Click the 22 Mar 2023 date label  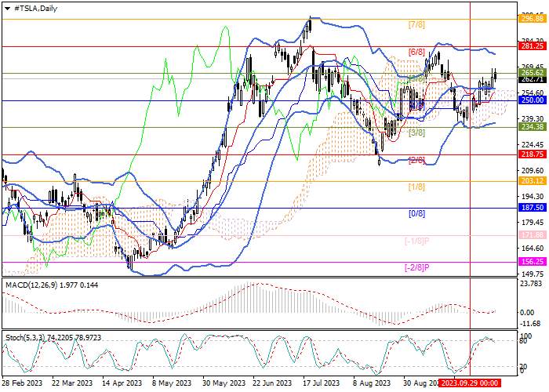click(72, 383)
